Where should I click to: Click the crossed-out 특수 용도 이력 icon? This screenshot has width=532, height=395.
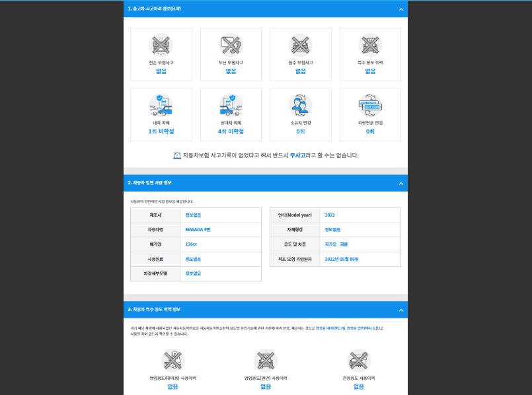tap(370, 45)
